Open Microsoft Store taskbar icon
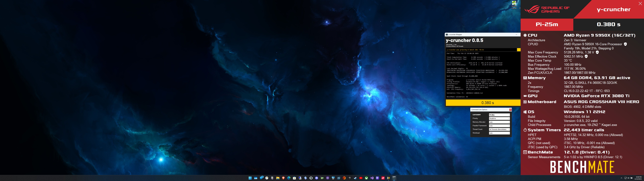The height and width of the screenshot is (181, 644). [294, 178]
